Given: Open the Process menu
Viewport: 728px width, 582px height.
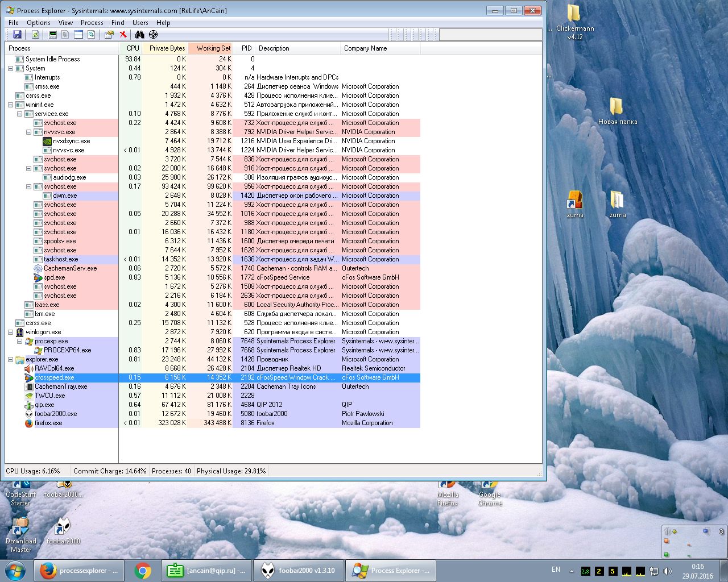Looking at the screenshot, I should pyautogui.click(x=92, y=23).
